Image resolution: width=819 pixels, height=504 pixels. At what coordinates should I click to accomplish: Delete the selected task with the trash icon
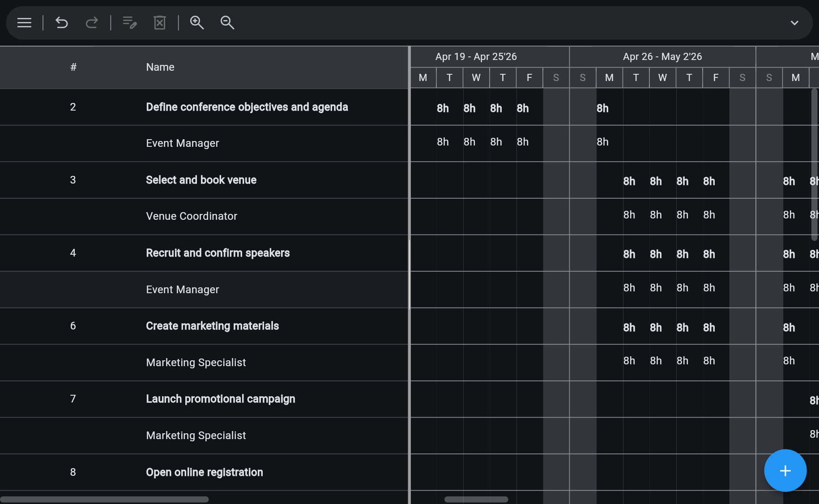click(160, 23)
